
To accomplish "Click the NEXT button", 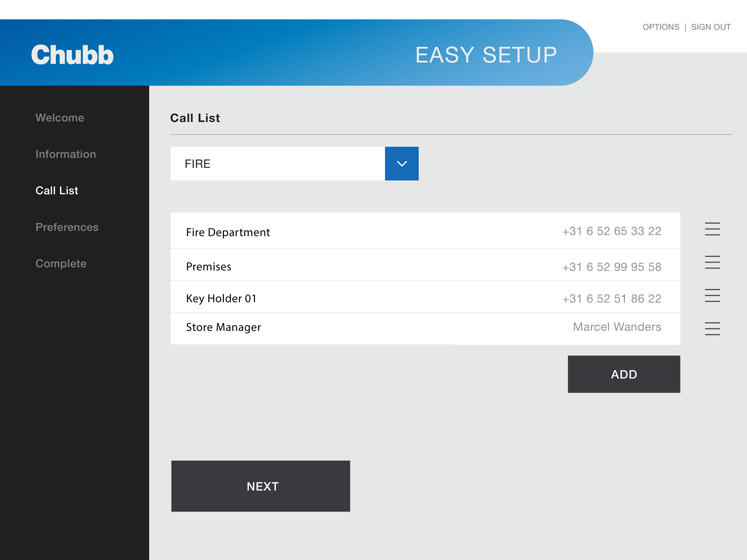I will 260,486.
